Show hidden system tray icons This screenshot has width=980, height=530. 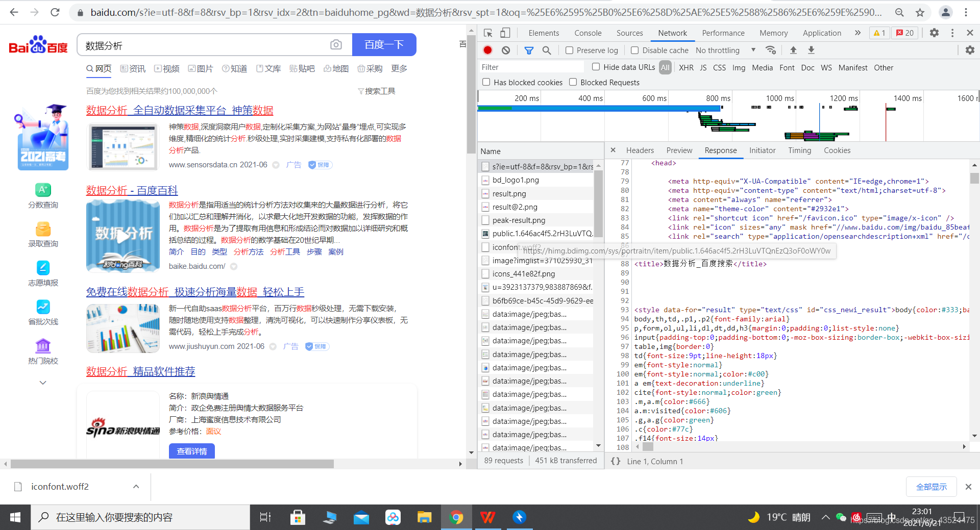[x=825, y=517]
